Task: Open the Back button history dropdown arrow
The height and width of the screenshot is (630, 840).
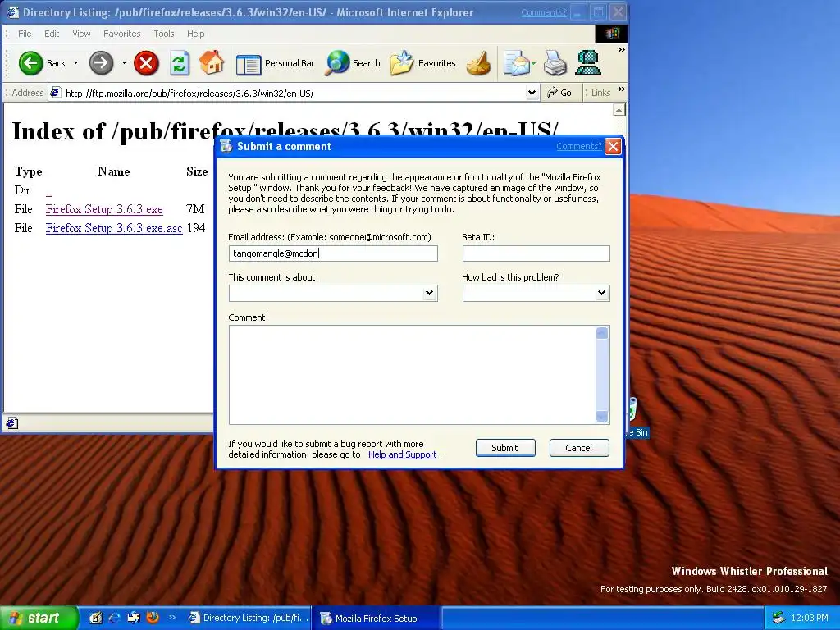Action: 75,63
